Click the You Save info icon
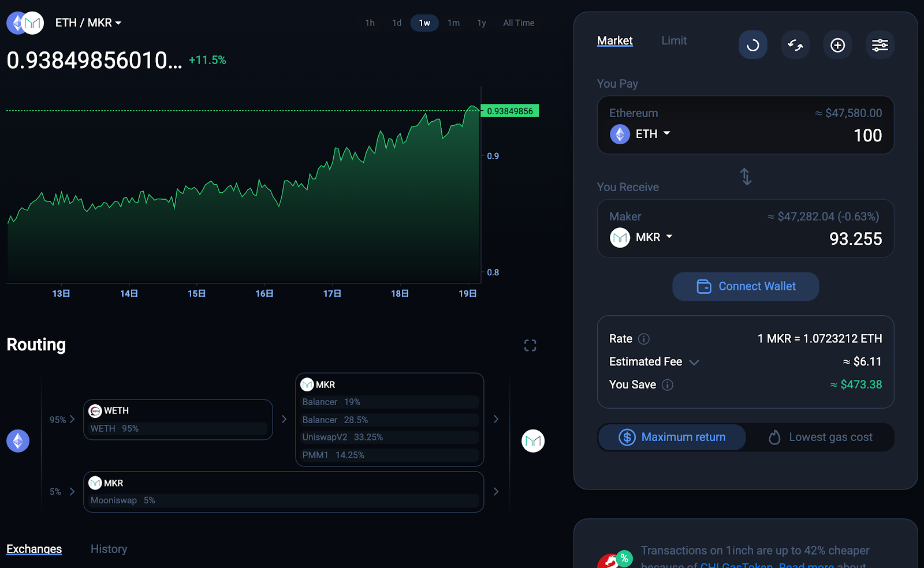This screenshot has width=924, height=568. 668,385
